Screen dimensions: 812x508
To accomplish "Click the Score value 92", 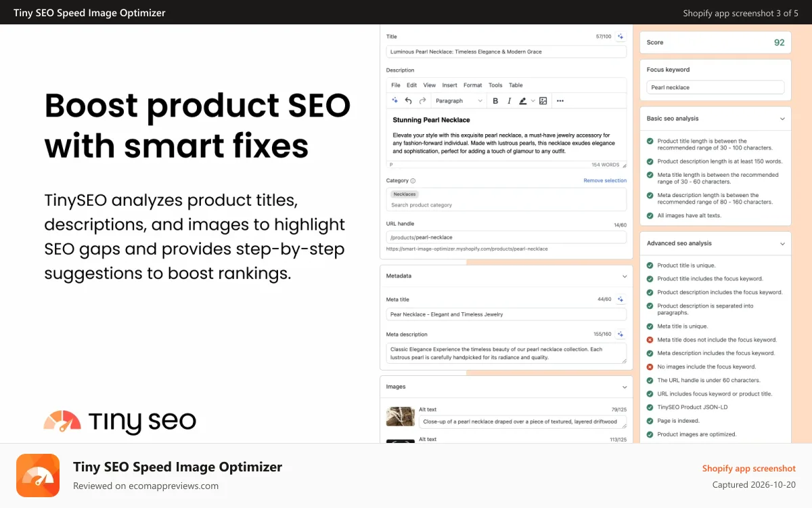I will (780, 42).
